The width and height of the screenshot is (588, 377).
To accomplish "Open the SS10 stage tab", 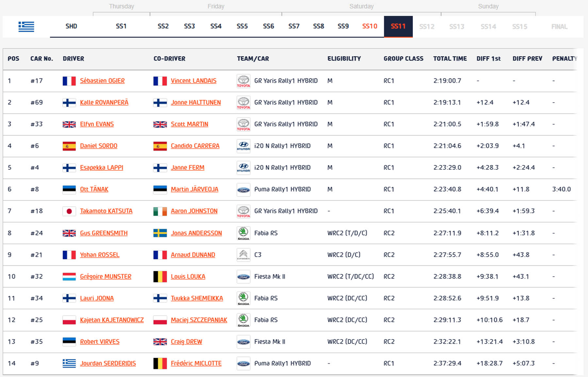I will pyautogui.click(x=369, y=26).
